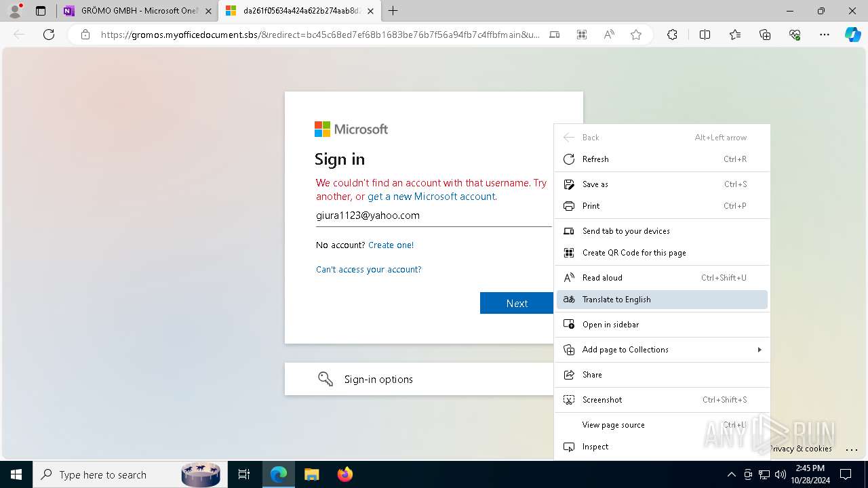Screen dimensions: 868x488
Task: Show hidden system tray icons
Action: 731,474
